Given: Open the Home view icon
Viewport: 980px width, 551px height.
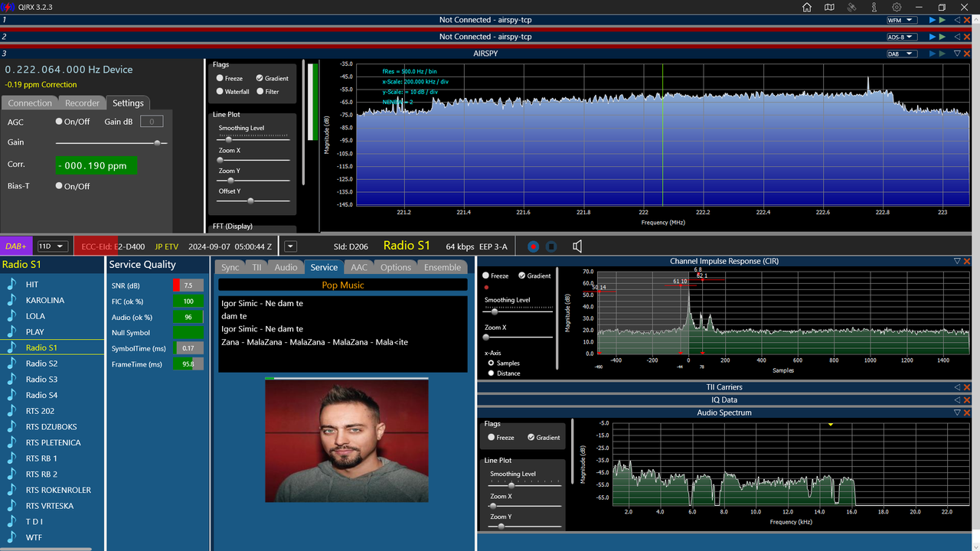Looking at the screenshot, I should (x=807, y=7).
